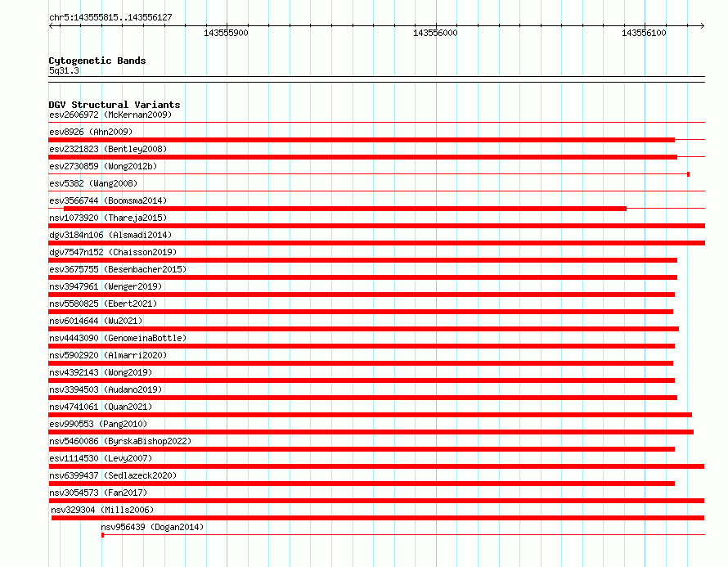Click the small red start marker of nsv956439

(x=102, y=535)
